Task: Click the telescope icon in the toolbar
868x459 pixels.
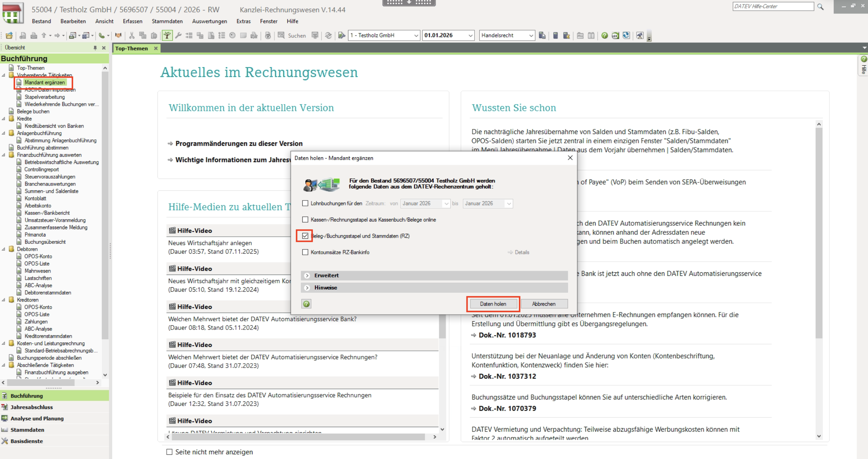Action: 640,35
